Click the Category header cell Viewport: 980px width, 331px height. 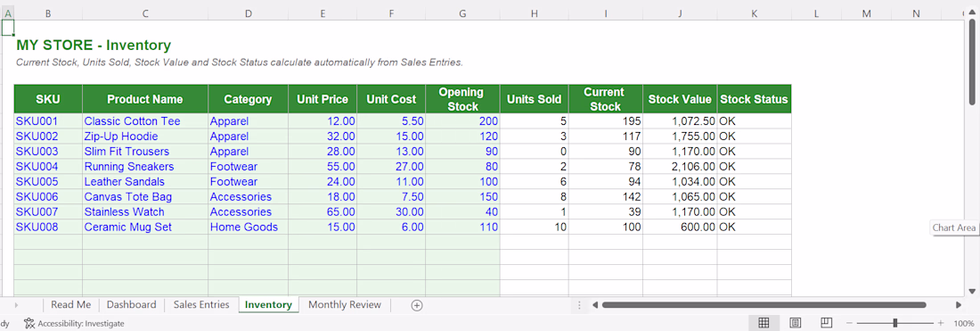(249, 99)
